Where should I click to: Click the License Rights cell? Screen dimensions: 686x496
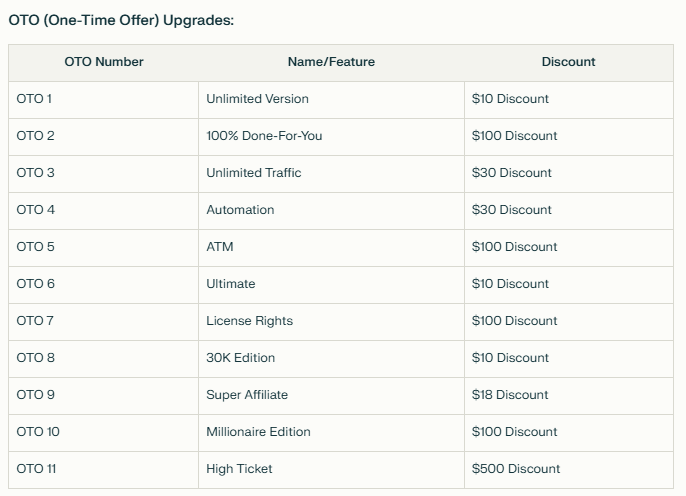(331, 321)
